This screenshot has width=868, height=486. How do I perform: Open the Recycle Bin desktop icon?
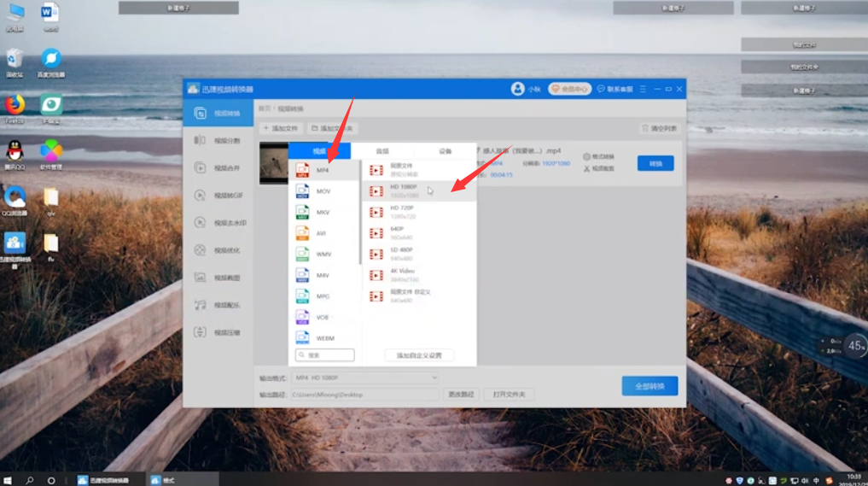pyautogui.click(x=15, y=62)
